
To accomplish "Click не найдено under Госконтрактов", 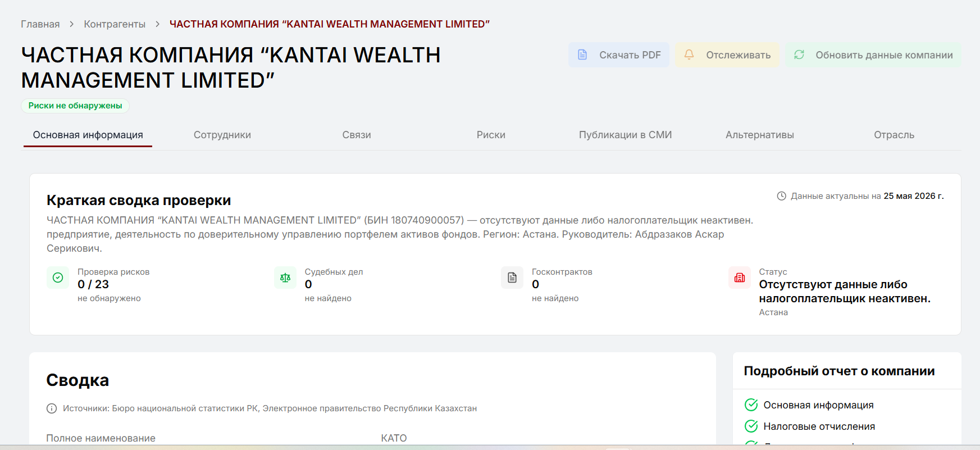I will pyautogui.click(x=555, y=298).
